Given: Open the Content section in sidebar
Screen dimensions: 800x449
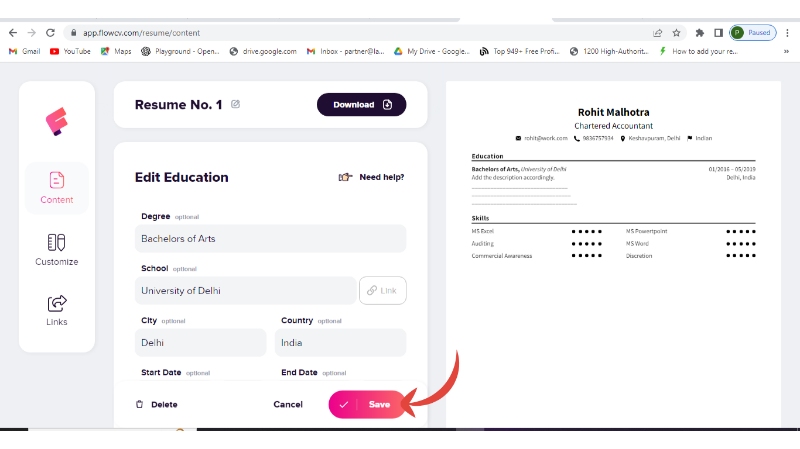Looking at the screenshot, I should pos(57,187).
